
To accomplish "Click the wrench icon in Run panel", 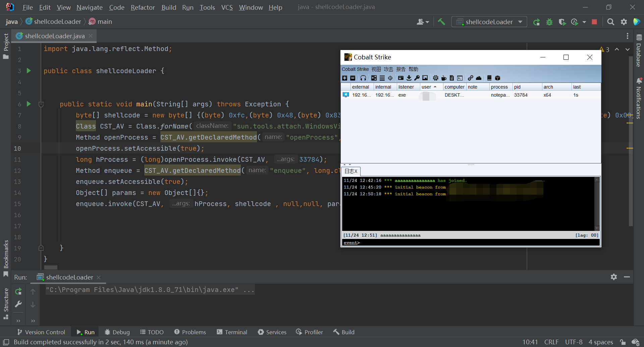I will [18, 304].
